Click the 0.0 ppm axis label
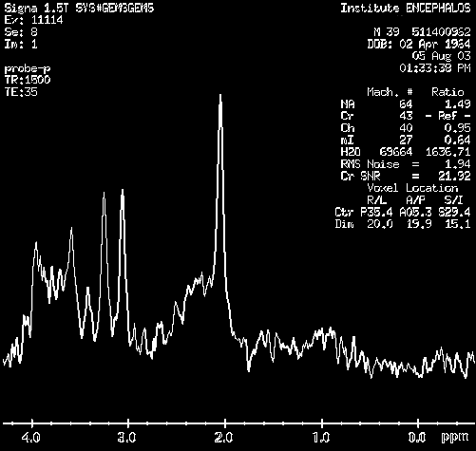Screen dimensions: 476x451 pos(416,438)
